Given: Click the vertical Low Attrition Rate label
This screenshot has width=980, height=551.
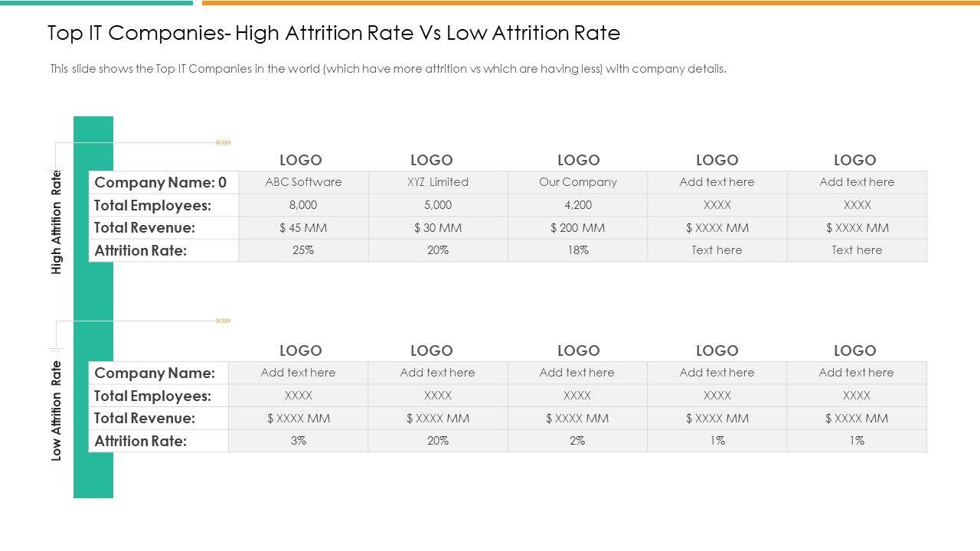Looking at the screenshot, I should pos(57,411).
